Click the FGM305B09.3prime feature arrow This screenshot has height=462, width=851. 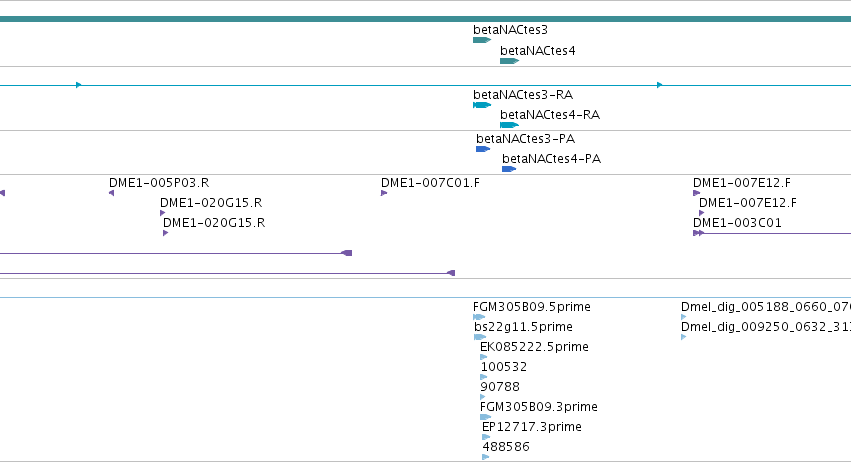tap(485, 417)
